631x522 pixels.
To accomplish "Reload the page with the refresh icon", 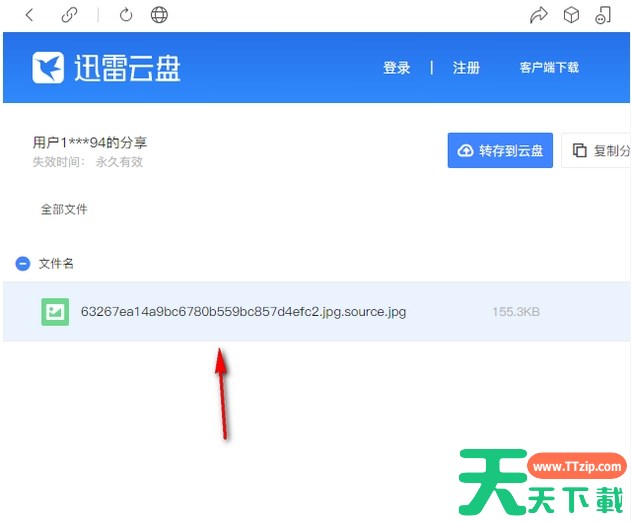I will click(126, 15).
